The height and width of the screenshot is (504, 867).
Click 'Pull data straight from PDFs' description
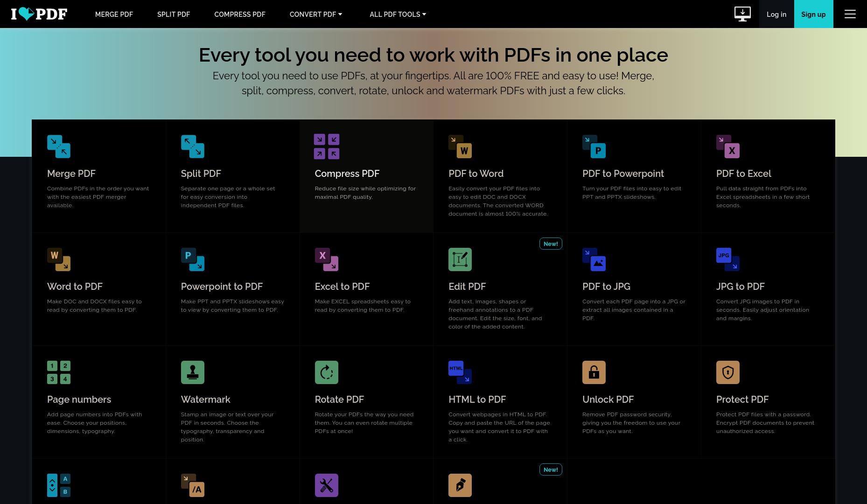point(763,197)
